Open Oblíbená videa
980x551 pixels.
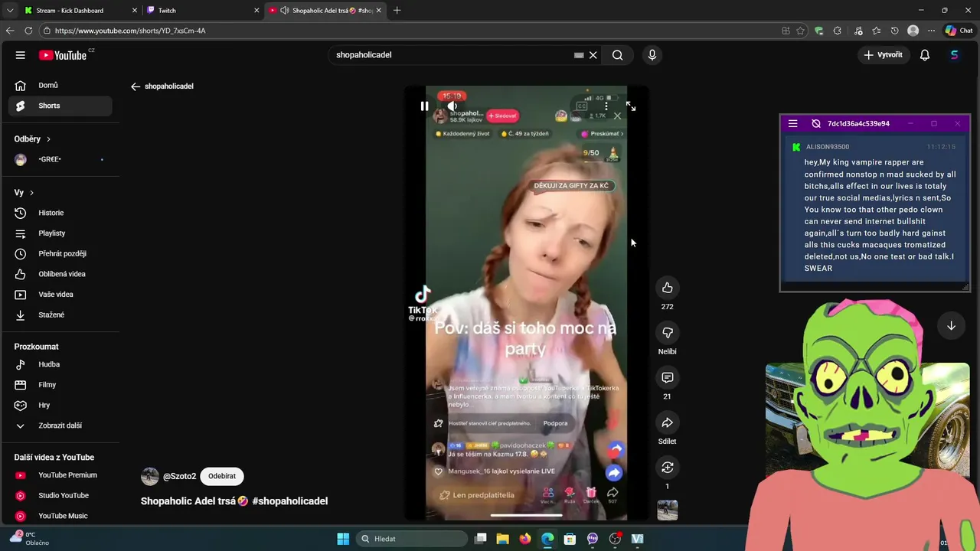60,274
